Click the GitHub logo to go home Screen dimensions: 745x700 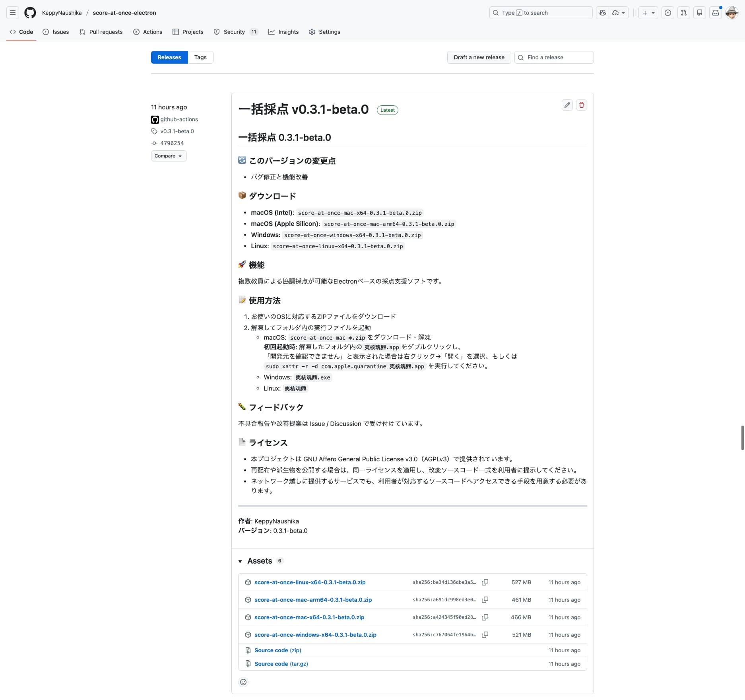30,13
